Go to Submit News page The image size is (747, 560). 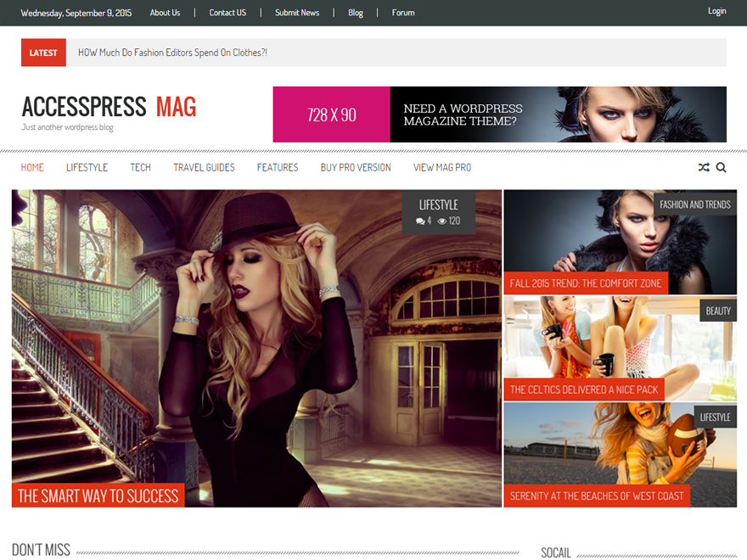click(297, 13)
